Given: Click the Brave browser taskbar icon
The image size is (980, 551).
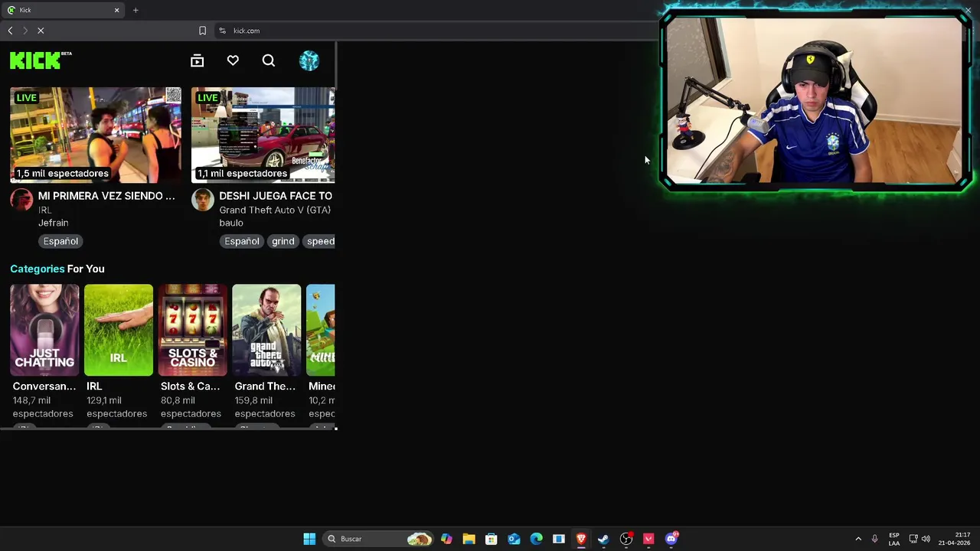Looking at the screenshot, I should tap(581, 539).
